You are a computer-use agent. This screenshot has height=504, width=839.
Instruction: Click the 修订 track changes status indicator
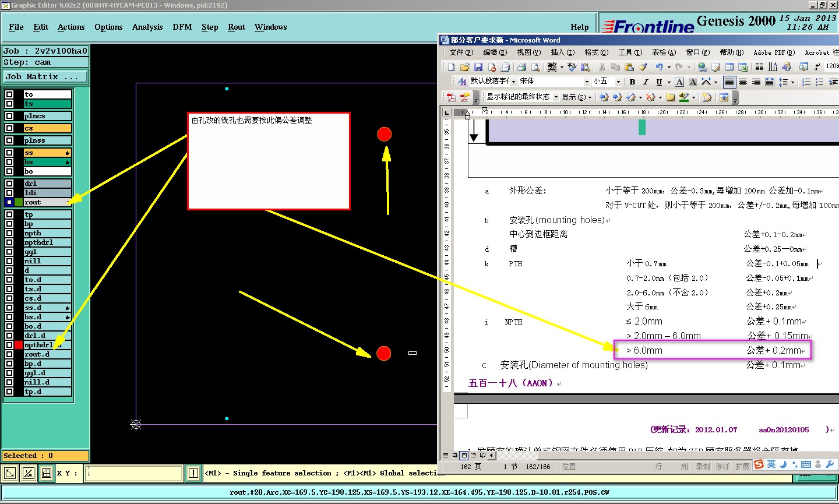coord(722,467)
